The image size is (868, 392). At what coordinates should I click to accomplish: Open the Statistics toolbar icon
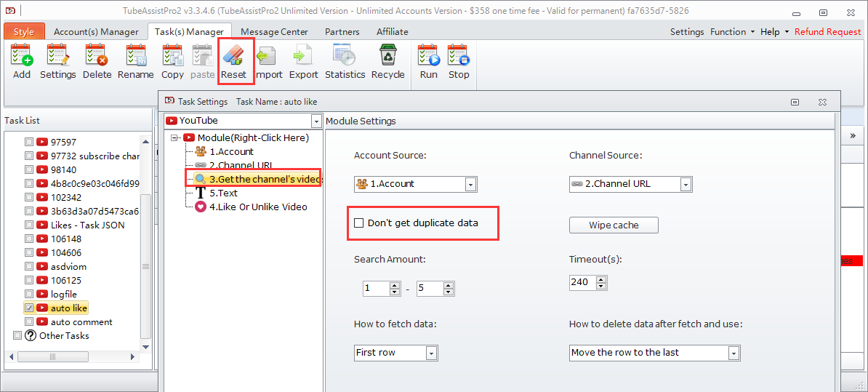coord(345,57)
